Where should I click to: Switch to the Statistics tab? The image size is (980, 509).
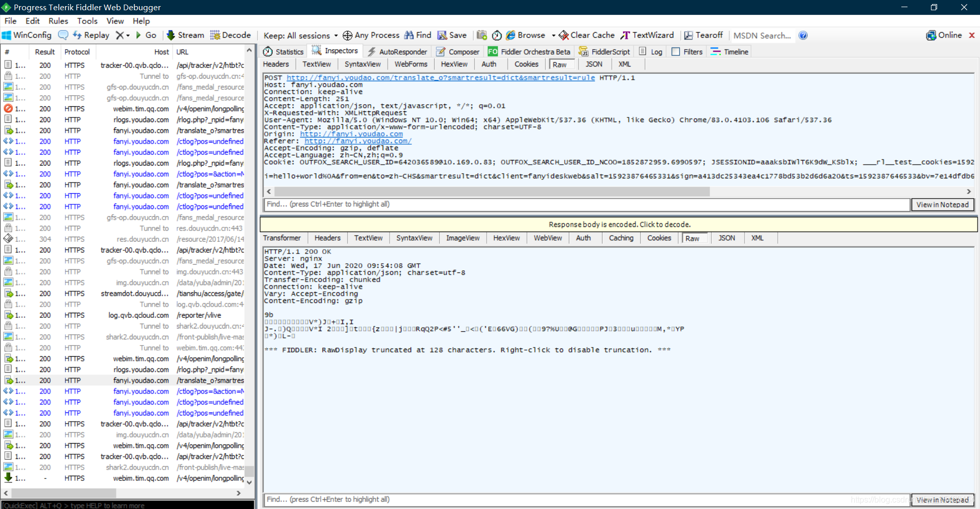coord(283,52)
